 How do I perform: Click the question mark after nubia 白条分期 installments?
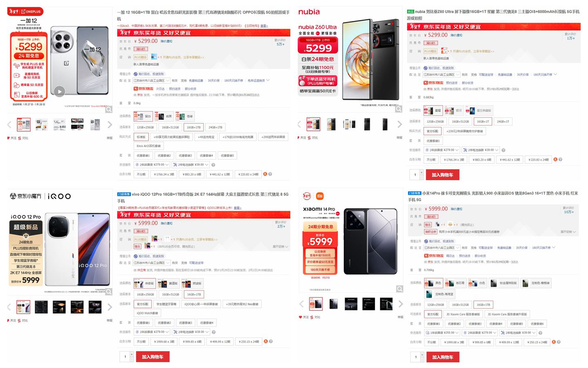560,159
